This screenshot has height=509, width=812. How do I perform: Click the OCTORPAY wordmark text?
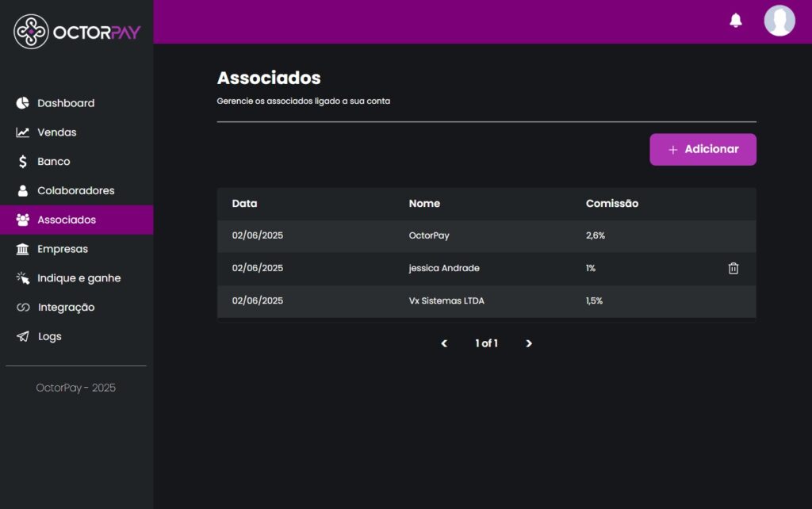click(x=97, y=33)
